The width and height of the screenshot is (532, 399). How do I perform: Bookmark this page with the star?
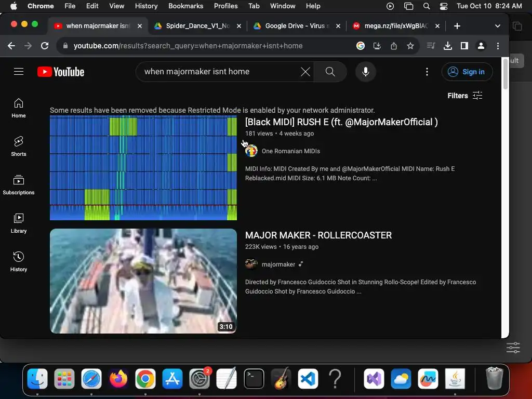point(410,46)
